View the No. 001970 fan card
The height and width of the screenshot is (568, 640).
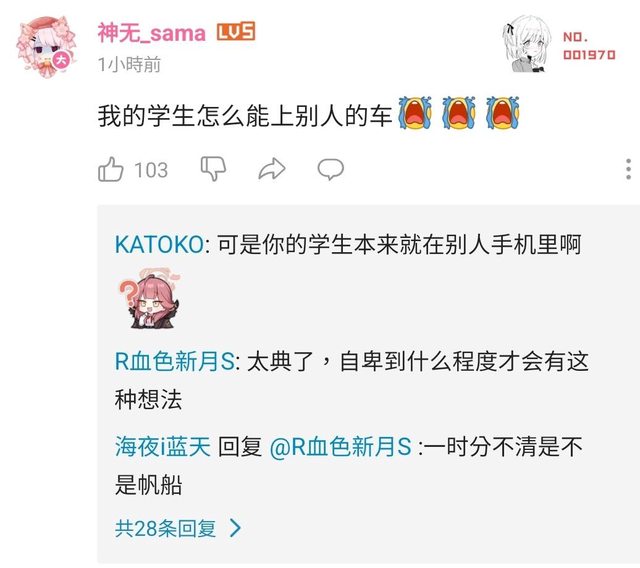[x=589, y=46]
